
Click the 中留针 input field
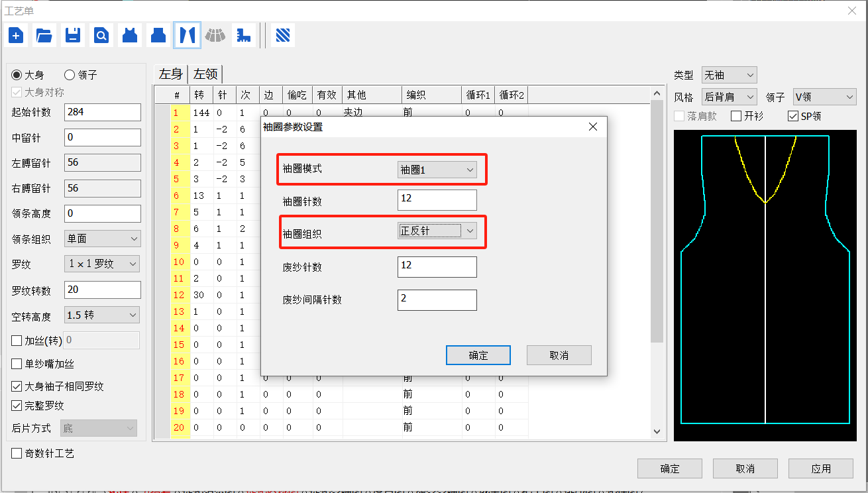coord(103,137)
